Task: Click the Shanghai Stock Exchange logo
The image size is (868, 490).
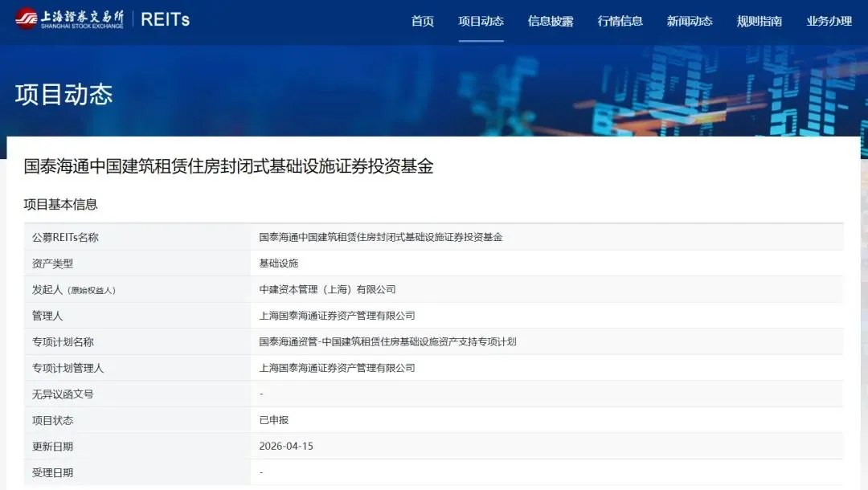Action: (x=69, y=18)
